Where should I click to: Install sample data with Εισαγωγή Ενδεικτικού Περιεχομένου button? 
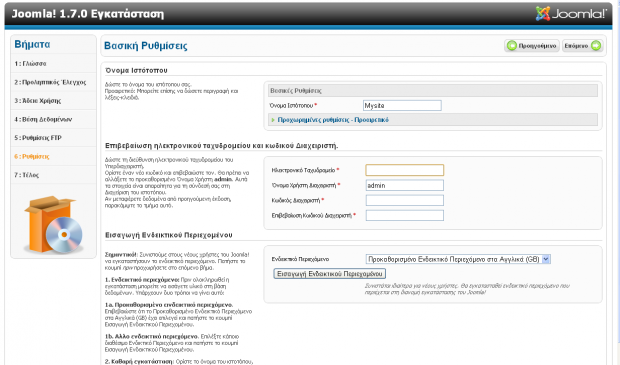329,274
